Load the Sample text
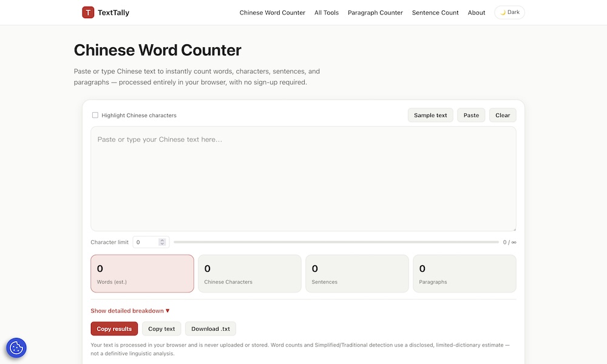This screenshot has height=364, width=607. pos(430,115)
